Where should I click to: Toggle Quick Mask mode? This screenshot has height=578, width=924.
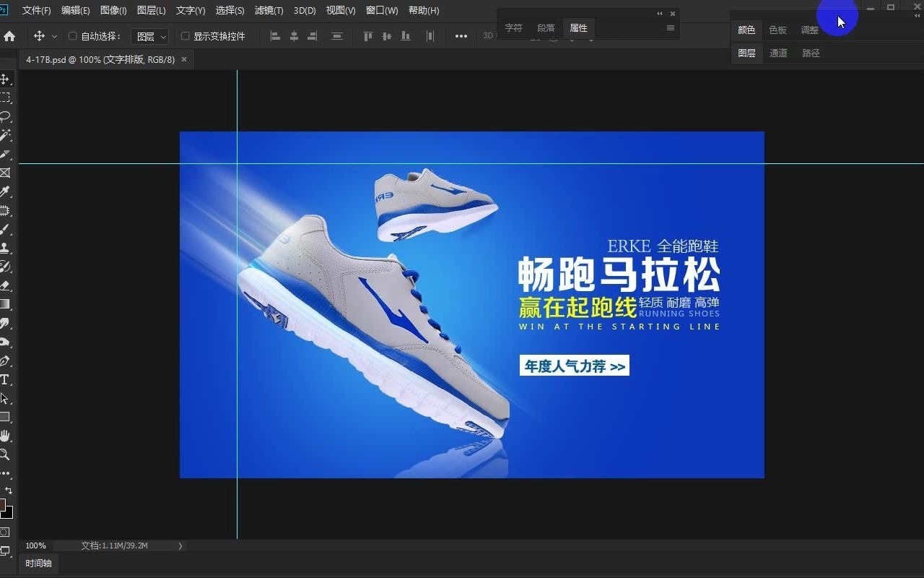(x=4, y=532)
